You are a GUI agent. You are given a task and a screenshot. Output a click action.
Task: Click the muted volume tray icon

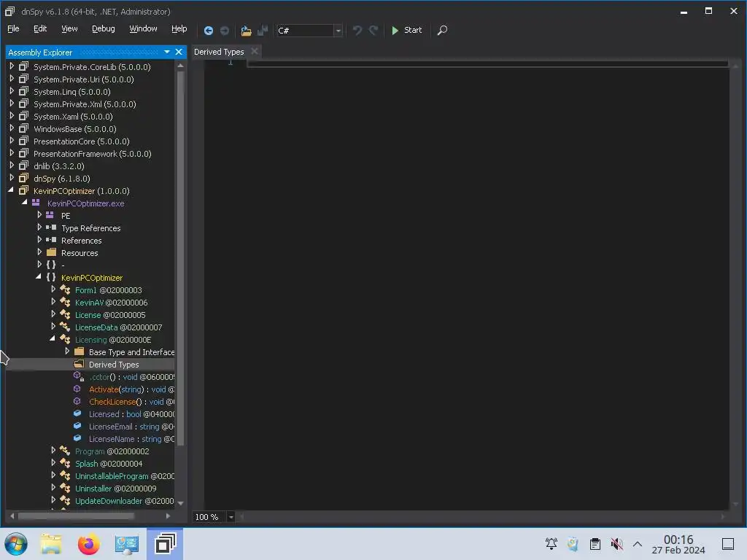click(616, 543)
